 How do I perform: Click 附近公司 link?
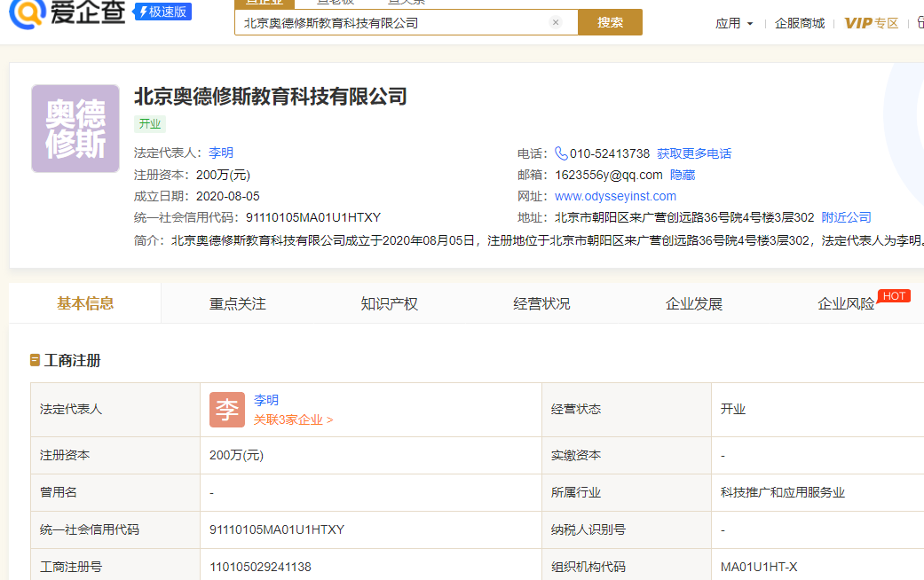tap(846, 217)
